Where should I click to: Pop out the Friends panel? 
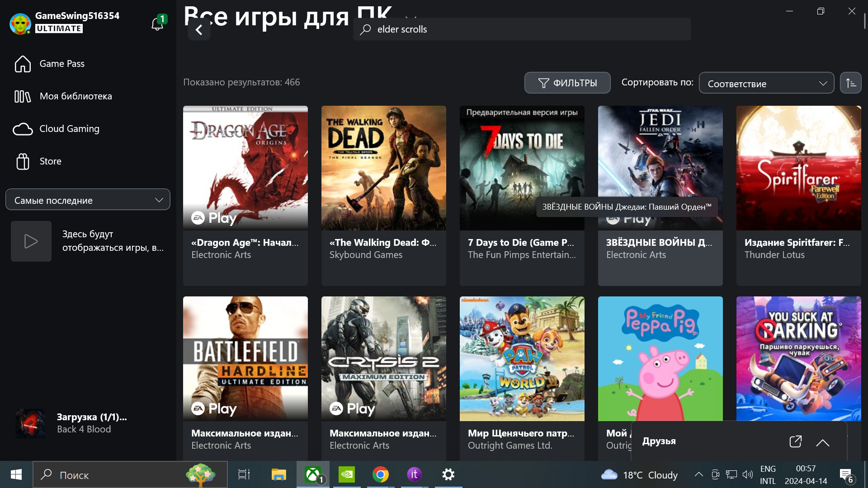tap(795, 441)
